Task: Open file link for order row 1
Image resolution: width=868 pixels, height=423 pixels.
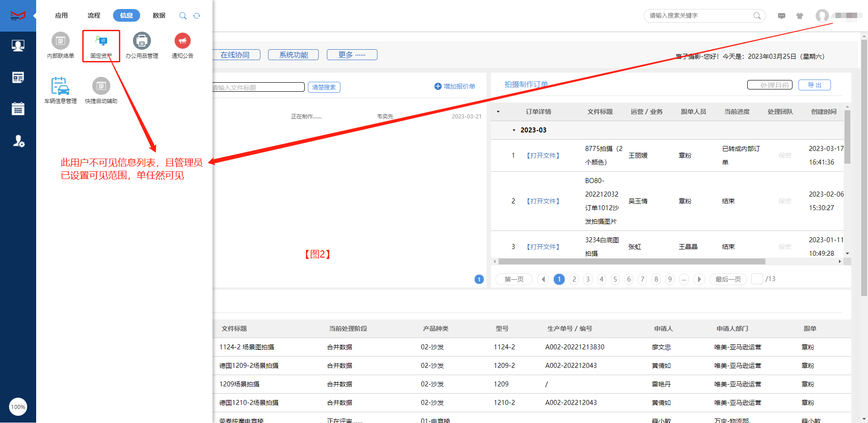Action: click(x=543, y=155)
